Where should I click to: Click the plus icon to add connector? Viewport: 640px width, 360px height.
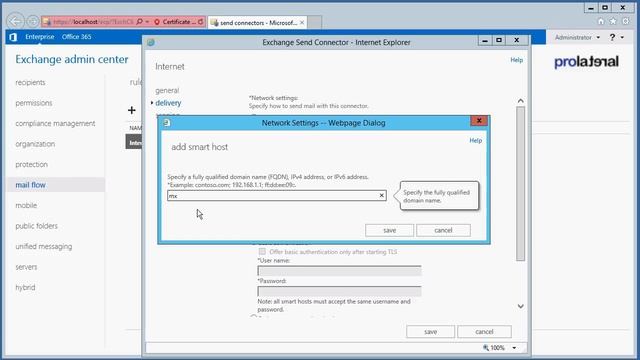[131, 110]
